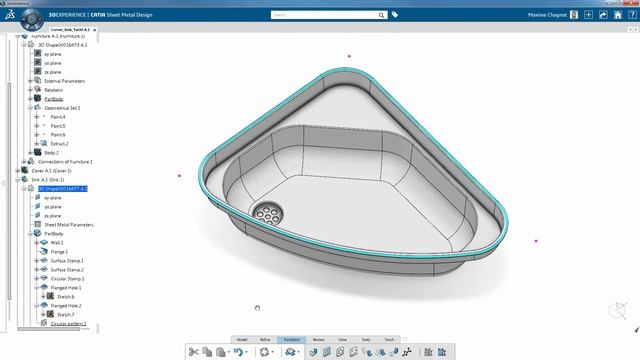640x360 pixels.
Task: Collapse the Geometrical Set.1 node
Action: (30, 108)
